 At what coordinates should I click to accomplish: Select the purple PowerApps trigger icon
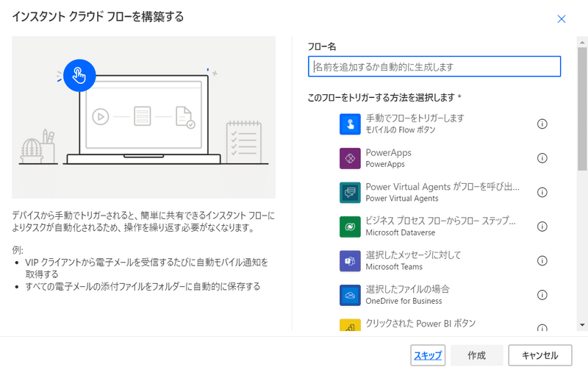(350, 158)
